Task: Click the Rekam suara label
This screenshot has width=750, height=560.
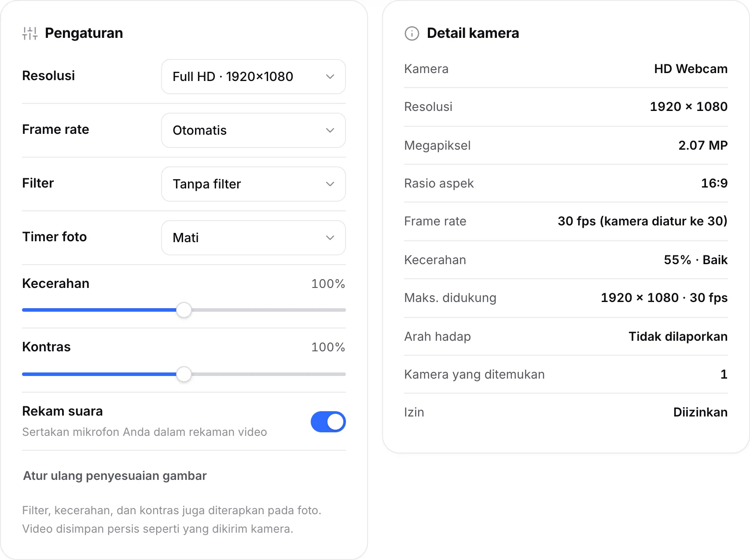Action: tap(62, 411)
